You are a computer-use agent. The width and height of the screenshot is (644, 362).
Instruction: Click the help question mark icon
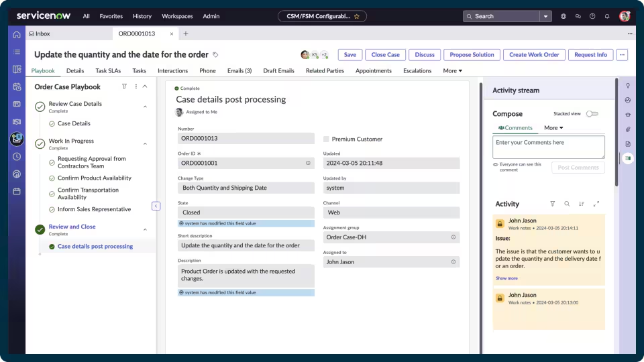tap(592, 16)
